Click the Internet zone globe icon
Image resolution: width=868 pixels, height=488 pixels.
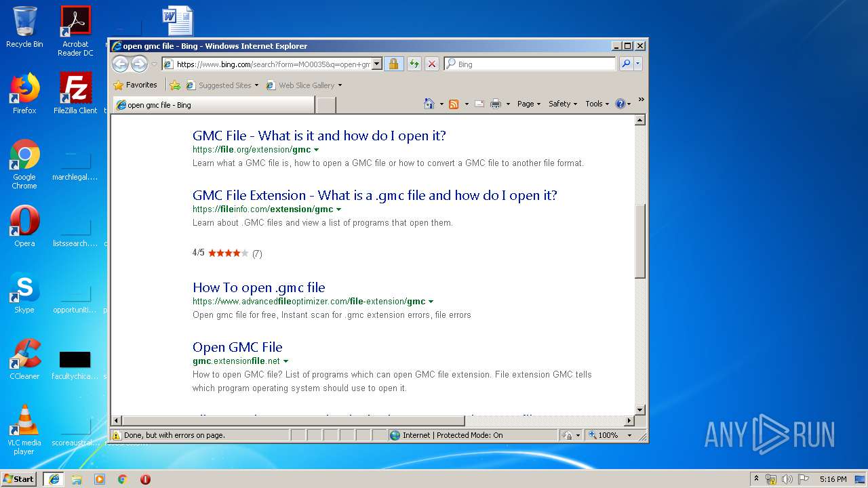pyautogui.click(x=395, y=435)
